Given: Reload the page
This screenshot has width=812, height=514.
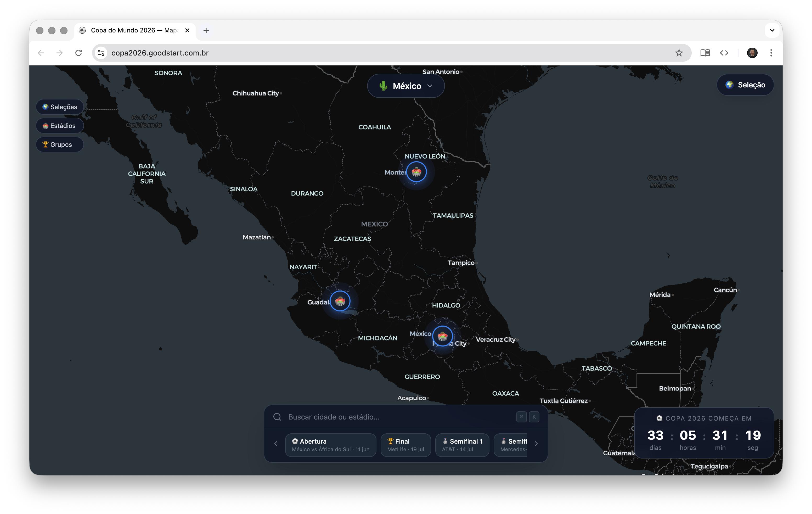Looking at the screenshot, I should click(x=78, y=53).
